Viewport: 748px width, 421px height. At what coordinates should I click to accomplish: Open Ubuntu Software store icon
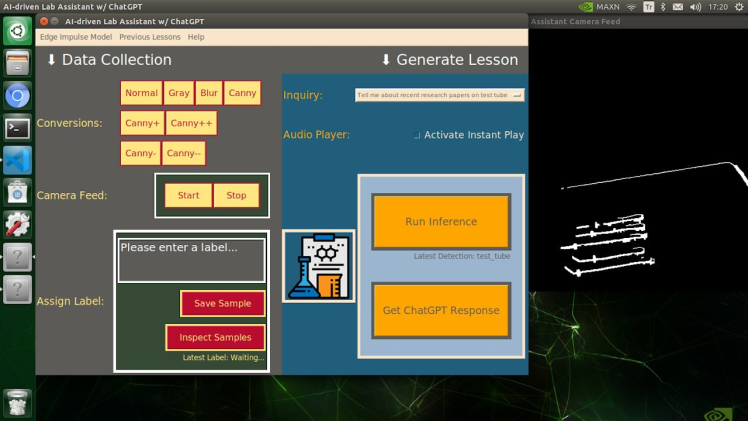click(x=17, y=192)
